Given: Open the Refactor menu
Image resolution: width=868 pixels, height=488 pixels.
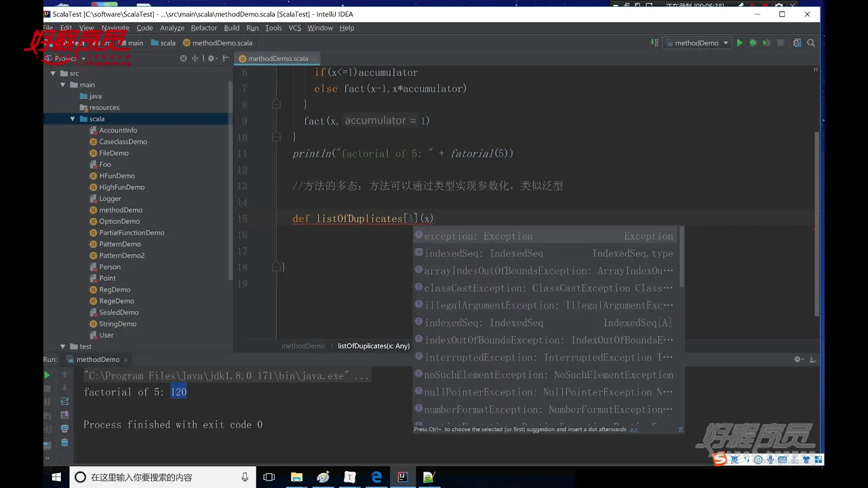Looking at the screenshot, I should [x=203, y=28].
